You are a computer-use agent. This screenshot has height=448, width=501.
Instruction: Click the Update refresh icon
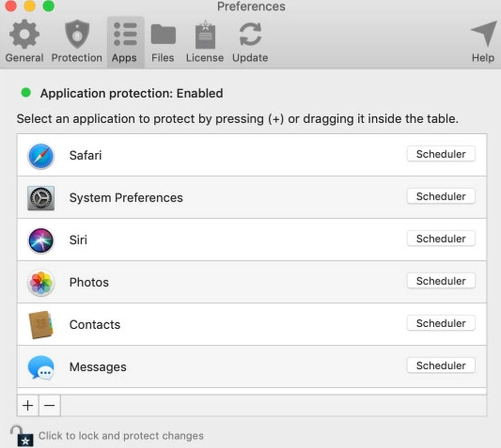click(x=249, y=34)
